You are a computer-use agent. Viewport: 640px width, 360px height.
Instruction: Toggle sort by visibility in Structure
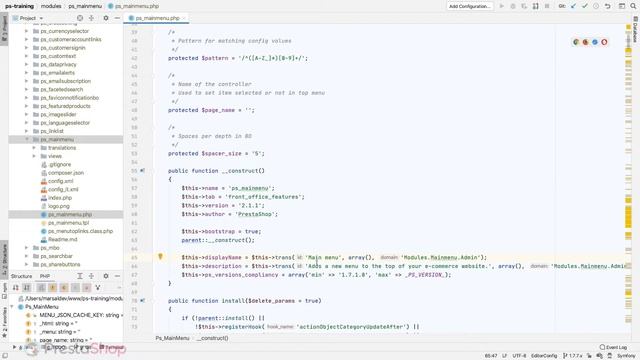click(x=16, y=288)
